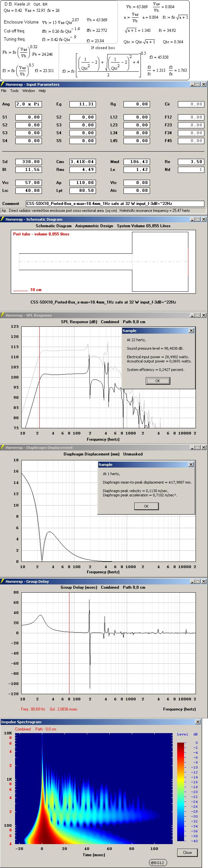Select the Mmd field with value 106,43
The height and width of the screenshot is (868, 208).
137,162
